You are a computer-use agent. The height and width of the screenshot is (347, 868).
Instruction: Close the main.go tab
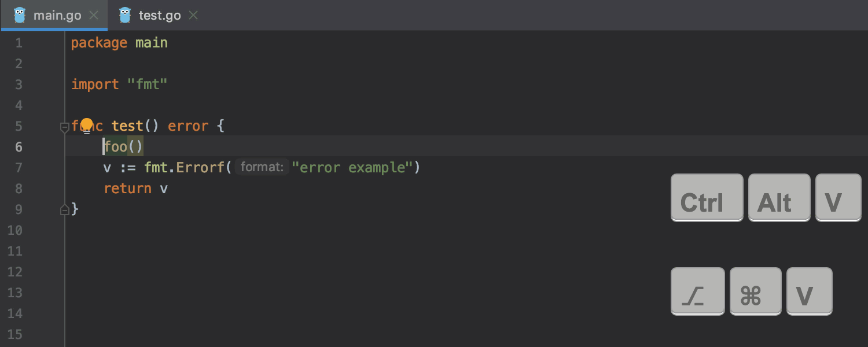point(94,15)
